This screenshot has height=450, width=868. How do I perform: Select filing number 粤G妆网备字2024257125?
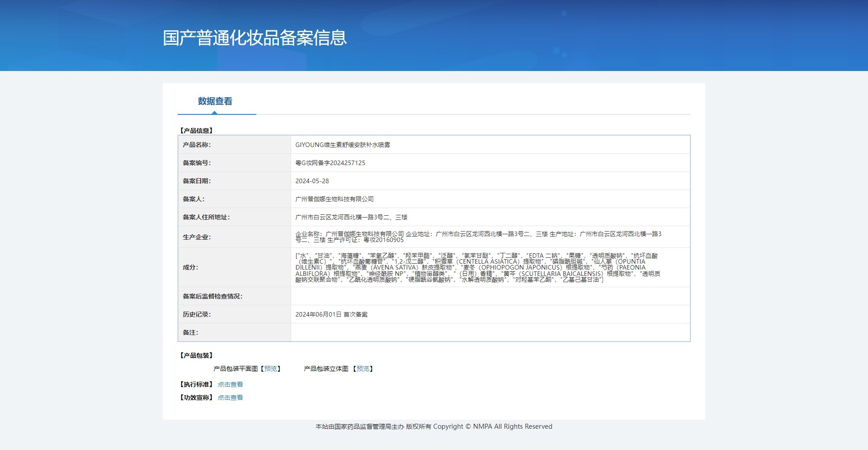[330, 163]
